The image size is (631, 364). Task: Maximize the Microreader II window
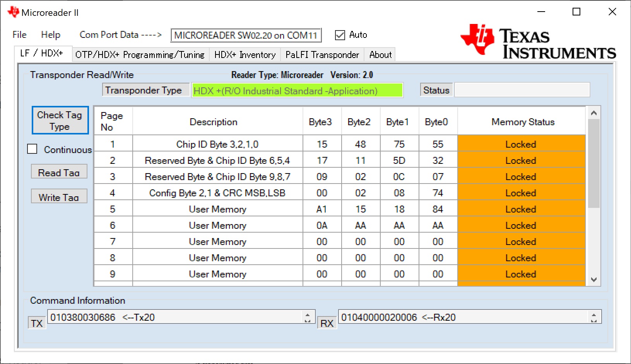pos(576,12)
